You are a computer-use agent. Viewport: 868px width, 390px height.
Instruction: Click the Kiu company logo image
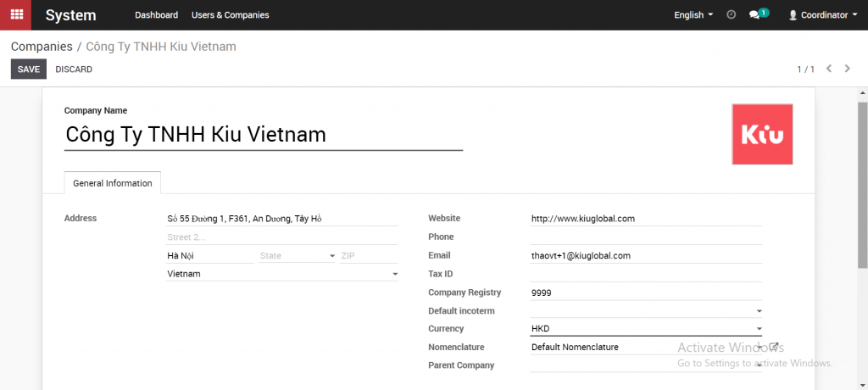[762, 134]
